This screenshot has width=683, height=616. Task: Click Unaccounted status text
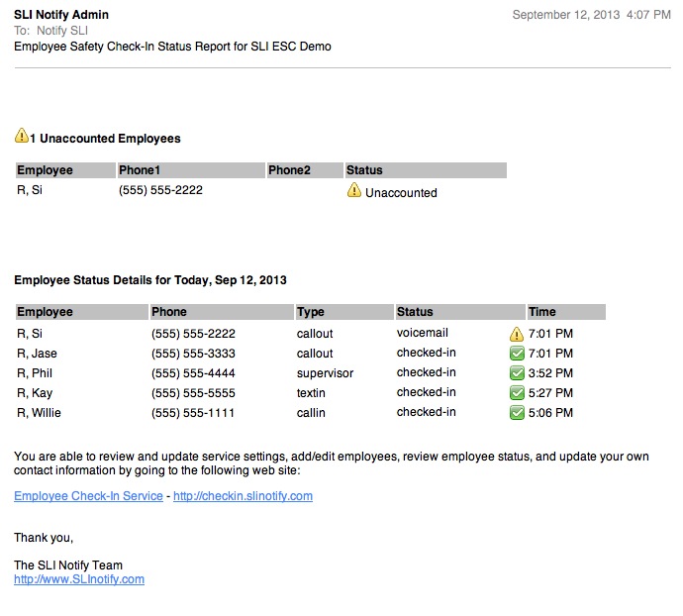[x=401, y=193]
